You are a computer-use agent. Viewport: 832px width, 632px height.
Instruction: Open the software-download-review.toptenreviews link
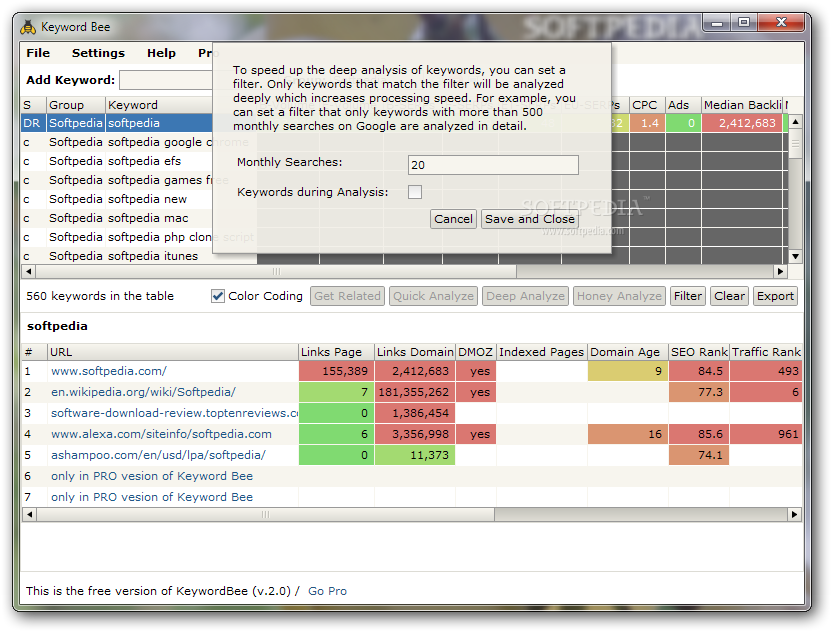(x=175, y=413)
